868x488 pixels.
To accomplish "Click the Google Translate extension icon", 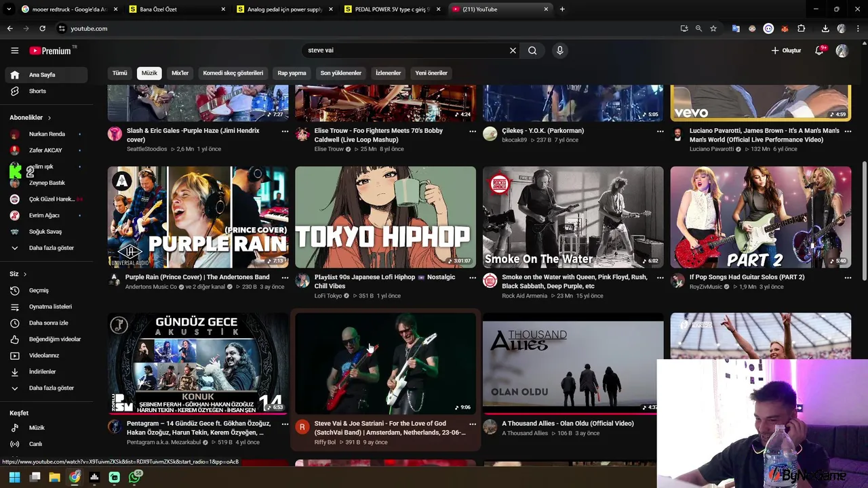I will coord(736,28).
